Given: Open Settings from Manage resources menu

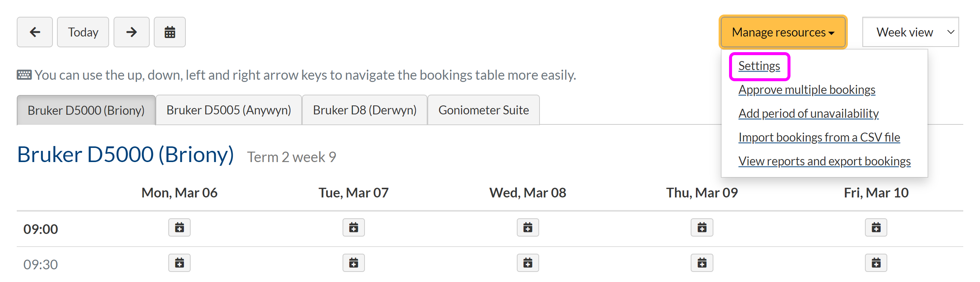Looking at the screenshot, I should coord(759,66).
